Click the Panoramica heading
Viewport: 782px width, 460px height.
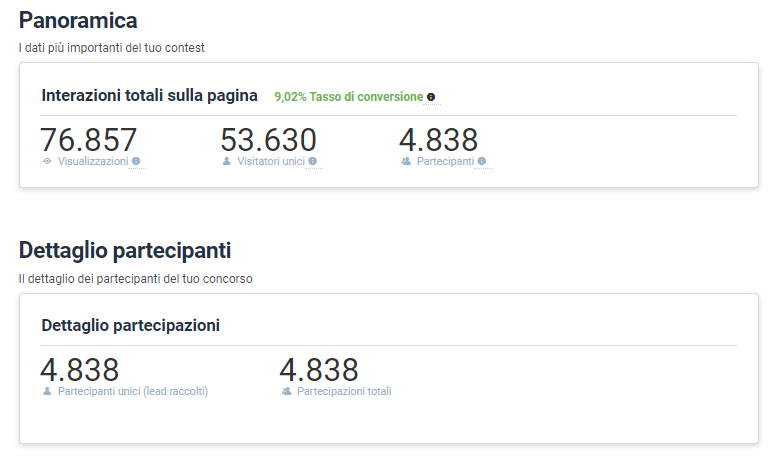[x=78, y=20]
